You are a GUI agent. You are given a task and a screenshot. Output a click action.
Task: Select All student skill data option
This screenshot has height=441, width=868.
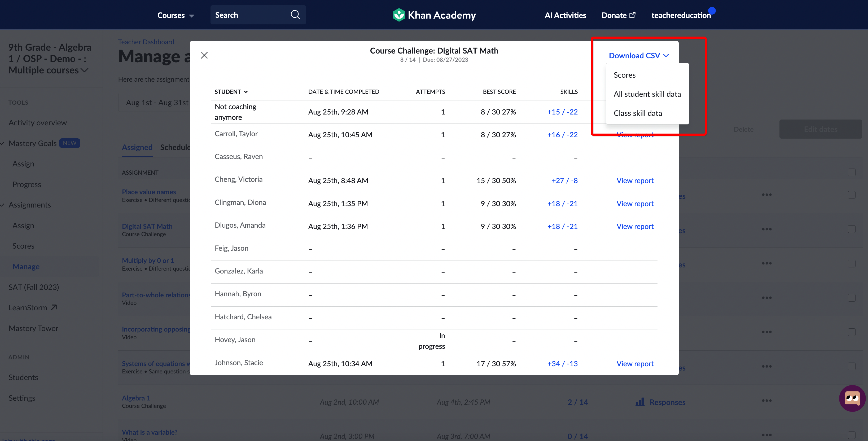click(x=647, y=94)
